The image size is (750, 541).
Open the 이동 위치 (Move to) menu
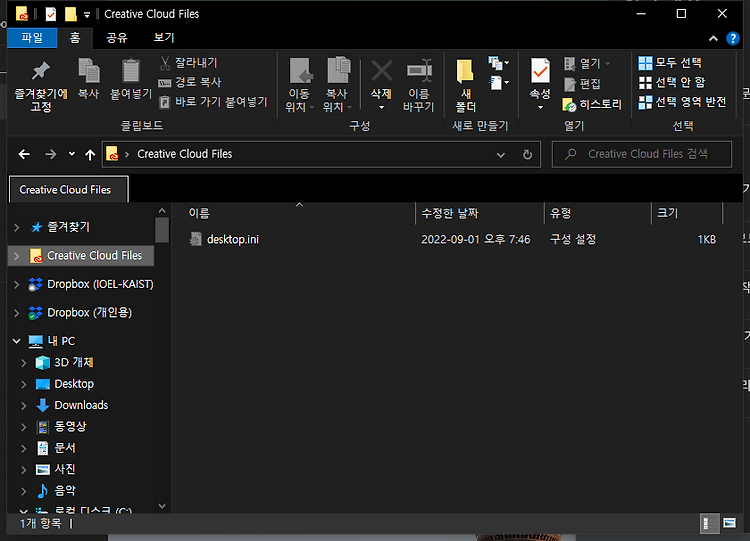coord(299,85)
